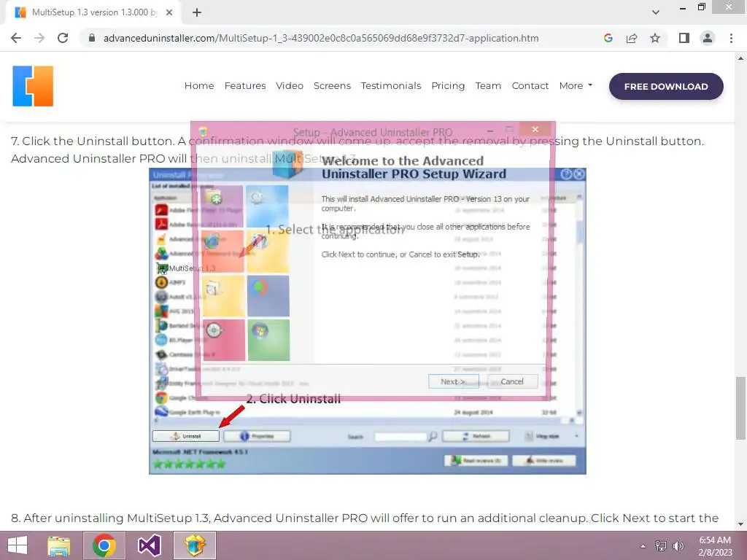The width and height of the screenshot is (747, 560).
Task: Open the Chrome profile avatar
Action: 708,38
